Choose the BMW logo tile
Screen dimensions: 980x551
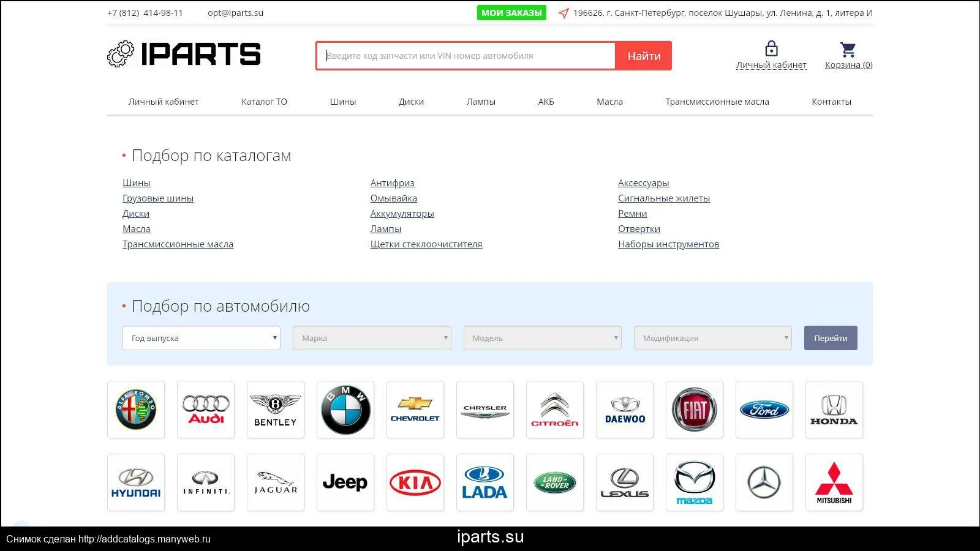pyautogui.click(x=345, y=410)
